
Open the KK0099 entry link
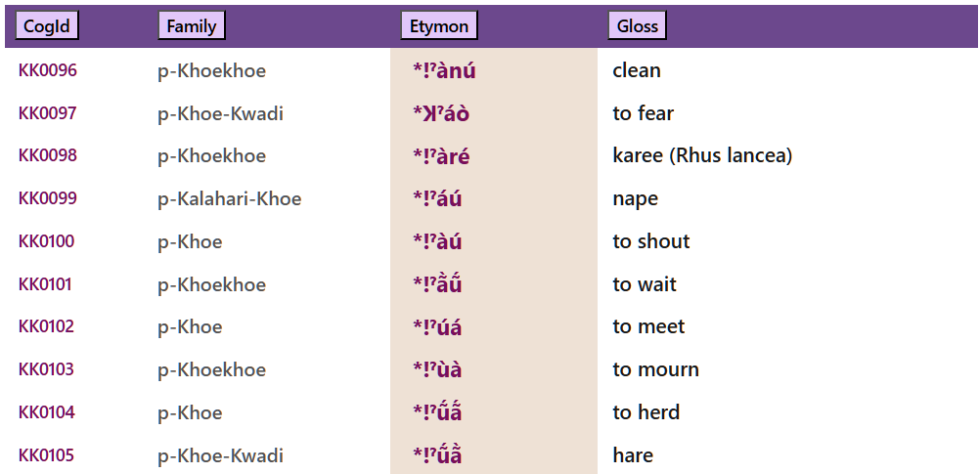point(48,198)
